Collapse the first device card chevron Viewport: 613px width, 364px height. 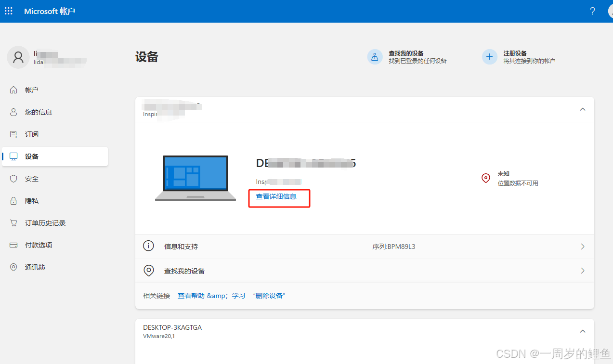(x=583, y=109)
